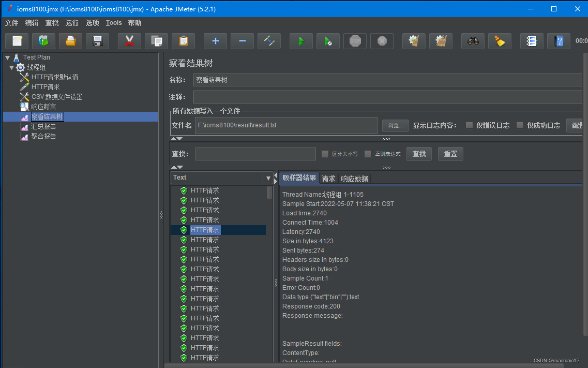Select HTTP请求默认值 tree node

(x=55, y=77)
